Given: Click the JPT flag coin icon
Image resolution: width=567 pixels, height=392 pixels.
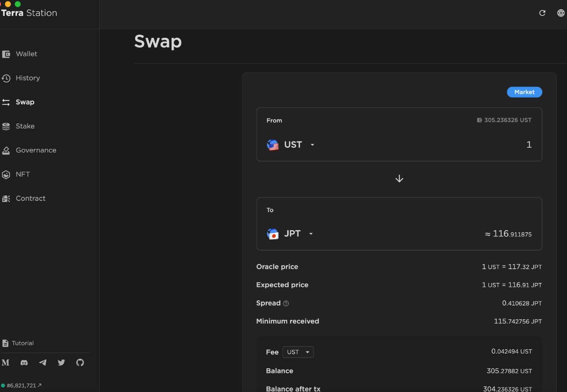Looking at the screenshot, I should click(273, 234).
